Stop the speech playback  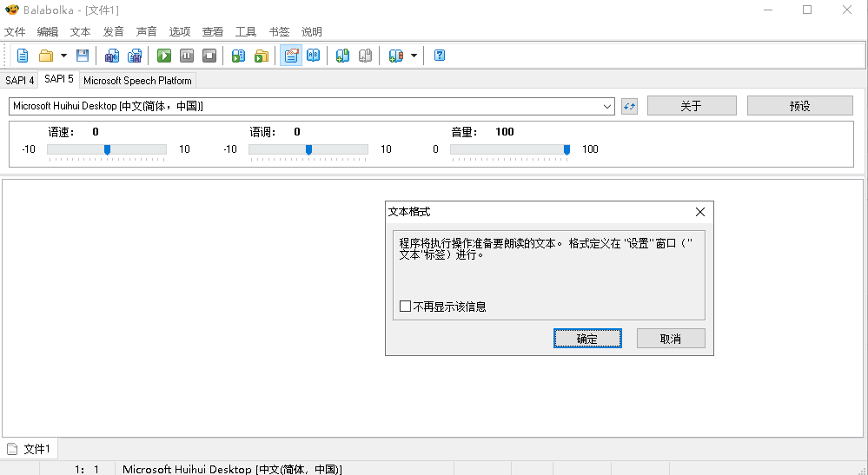(x=209, y=56)
